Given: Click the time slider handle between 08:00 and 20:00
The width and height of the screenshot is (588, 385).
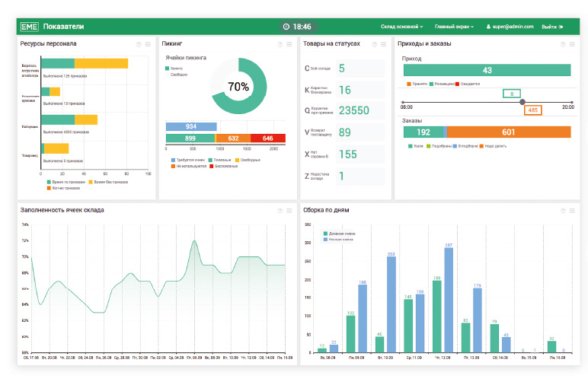Looking at the screenshot, I should click(522, 102).
